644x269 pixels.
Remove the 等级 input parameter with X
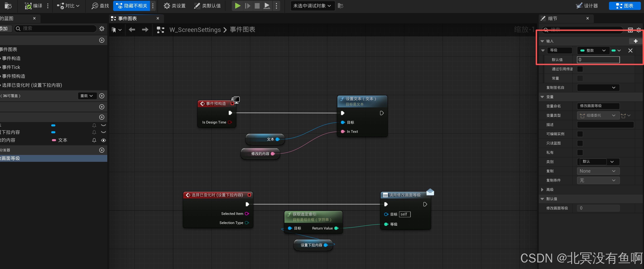point(630,51)
